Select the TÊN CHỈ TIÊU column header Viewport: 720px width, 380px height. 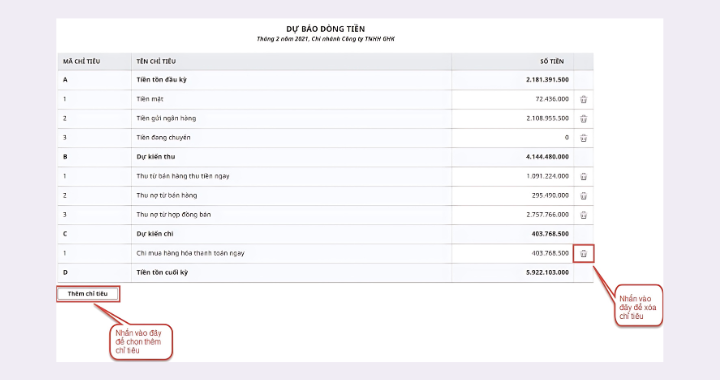(156, 61)
